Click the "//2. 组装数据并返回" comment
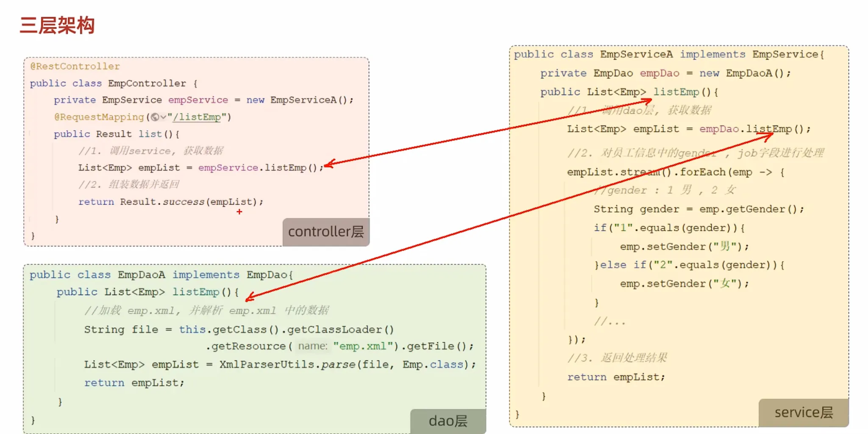This screenshot has width=868, height=434. (129, 185)
